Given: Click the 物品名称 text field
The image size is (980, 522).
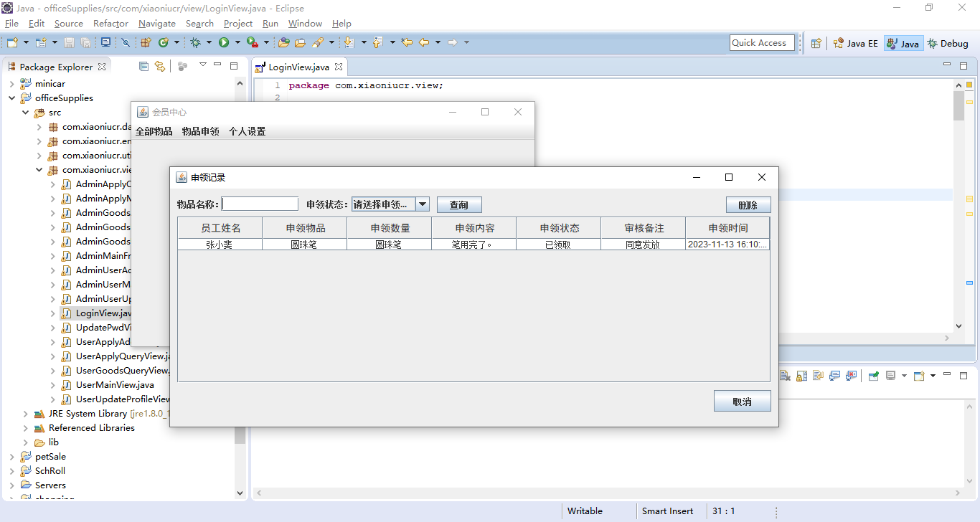Looking at the screenshot, I should tap(260, 204).
